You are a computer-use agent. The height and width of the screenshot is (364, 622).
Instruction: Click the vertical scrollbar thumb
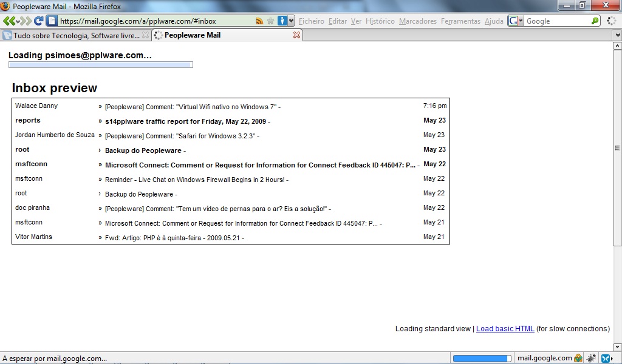click(x=618, y=148)
